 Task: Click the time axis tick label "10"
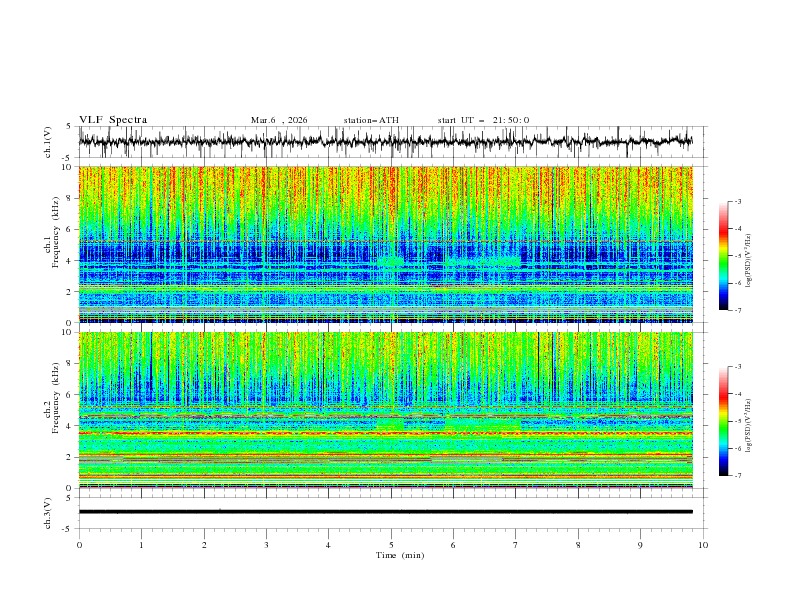click(x=703, y=545)
